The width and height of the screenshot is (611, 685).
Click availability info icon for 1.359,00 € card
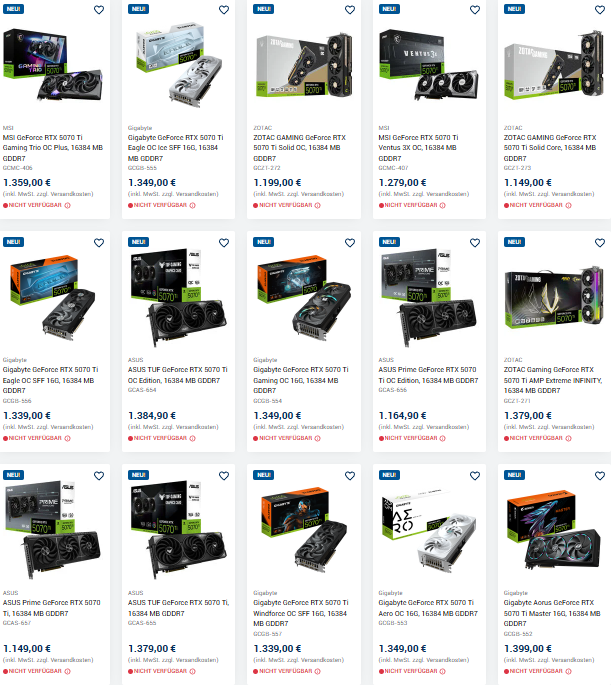[68, 205]
